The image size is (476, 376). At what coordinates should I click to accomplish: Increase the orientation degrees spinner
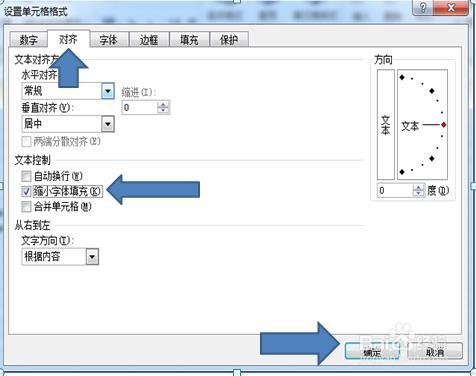[419, 187]
